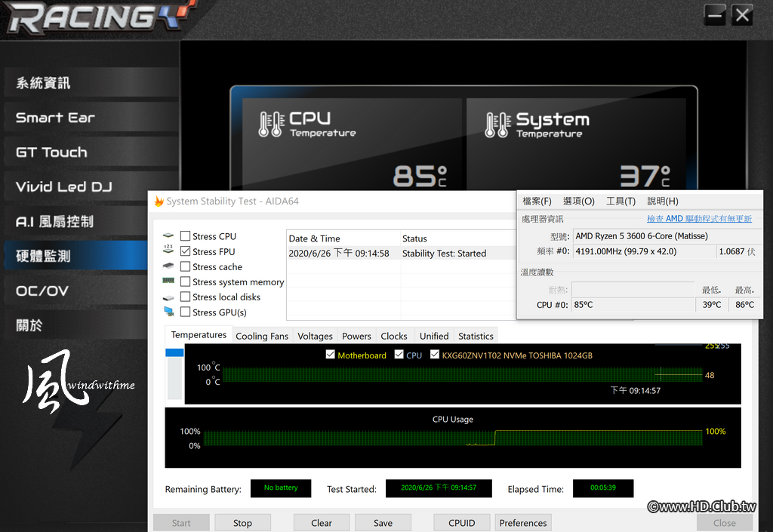773x532 pixels.
Task: Open the 選項(O) menu
Action: (x=579, y=201)
